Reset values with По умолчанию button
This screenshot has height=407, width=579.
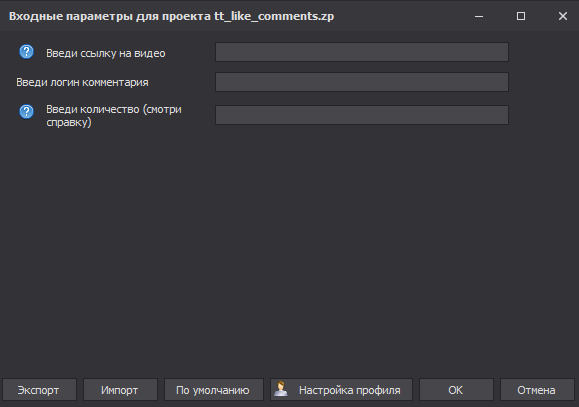[214, 390]
